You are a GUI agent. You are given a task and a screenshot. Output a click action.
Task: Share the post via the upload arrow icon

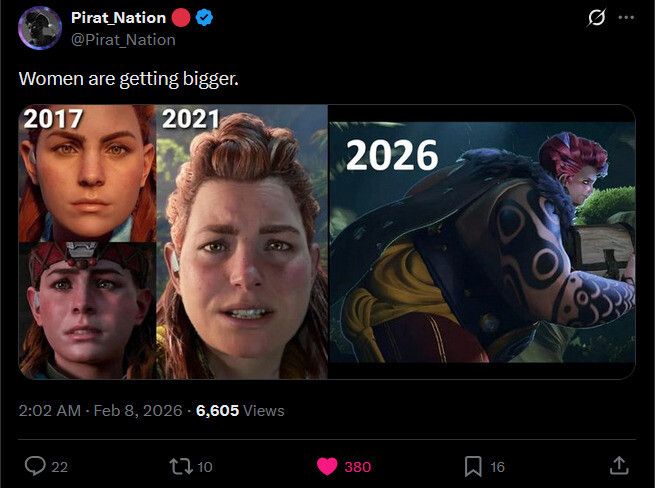[x=619, y=466]
